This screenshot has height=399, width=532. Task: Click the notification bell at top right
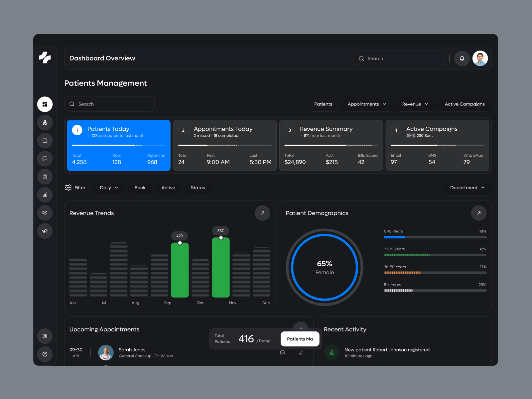(x=462, y=58)
